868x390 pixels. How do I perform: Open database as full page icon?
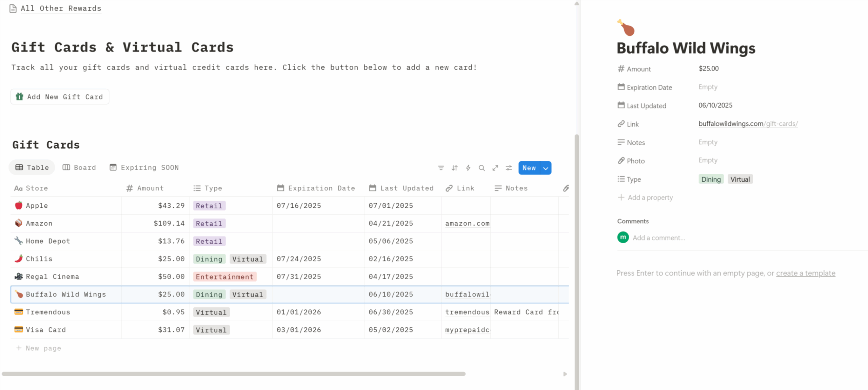[495, 168]
